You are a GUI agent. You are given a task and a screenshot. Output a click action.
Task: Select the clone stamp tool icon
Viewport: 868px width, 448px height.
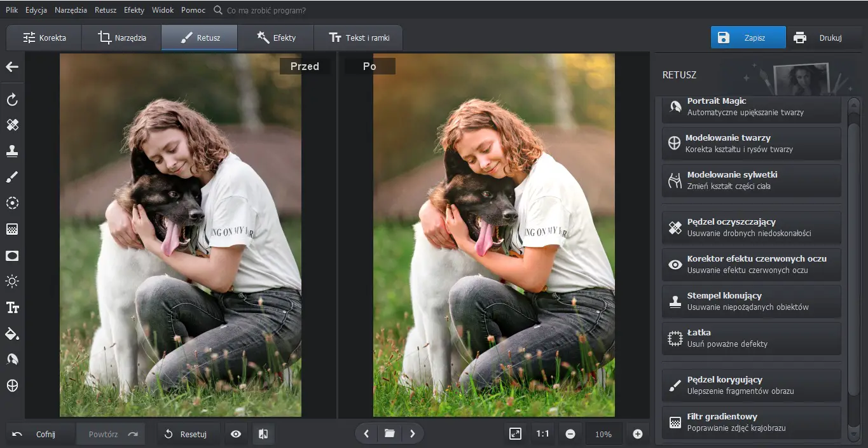tap(12, 151)
